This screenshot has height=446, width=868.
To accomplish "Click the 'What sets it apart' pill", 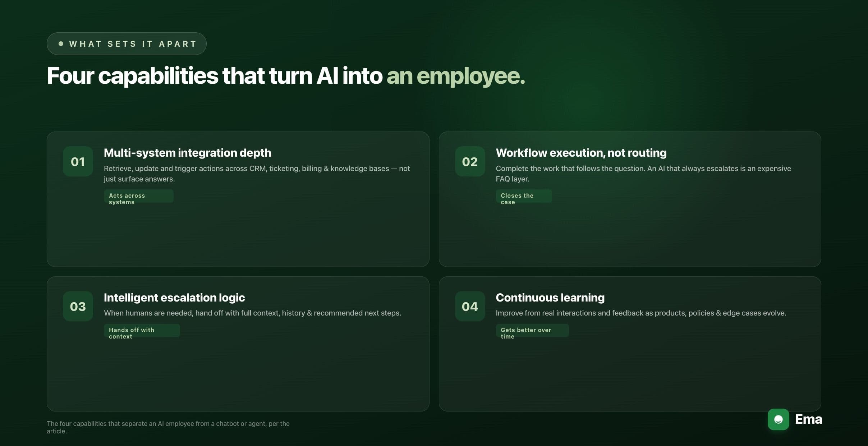I will (x=127, y=44).
